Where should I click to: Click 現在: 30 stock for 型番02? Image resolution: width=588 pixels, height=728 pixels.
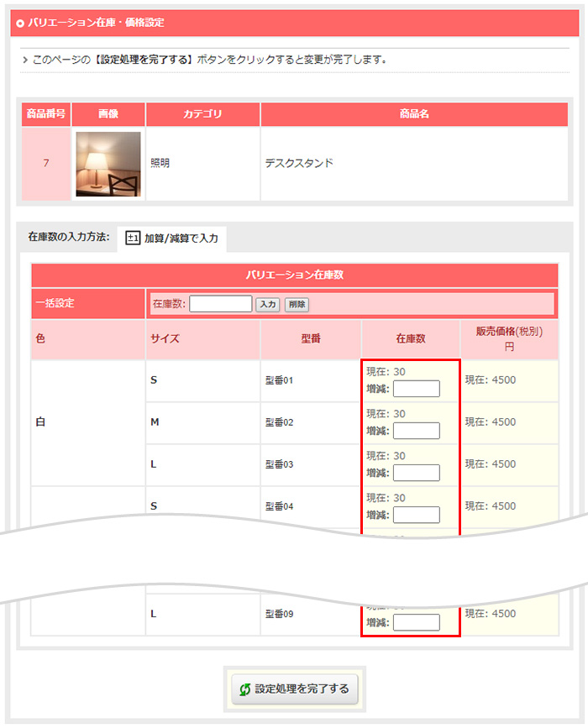[x=386, y=414]
